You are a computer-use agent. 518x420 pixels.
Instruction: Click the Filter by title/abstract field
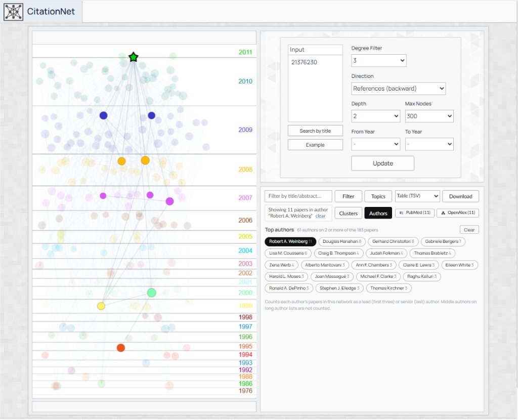[x=298, y=196]
